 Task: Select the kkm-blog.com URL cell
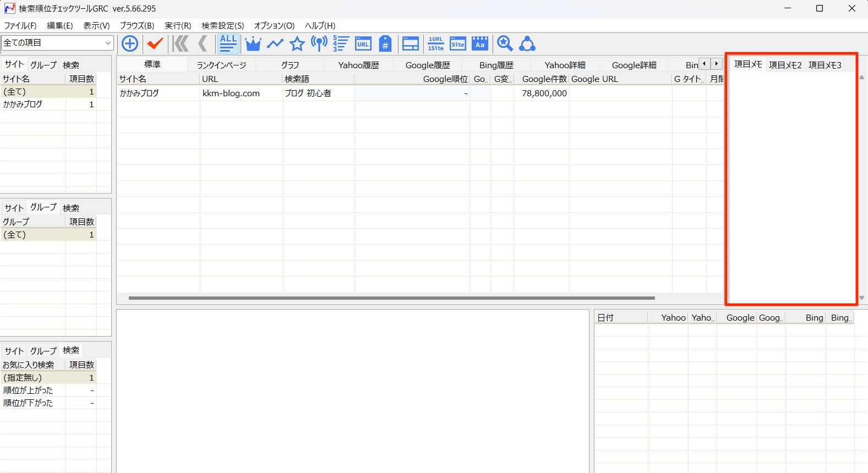point(241,94)
